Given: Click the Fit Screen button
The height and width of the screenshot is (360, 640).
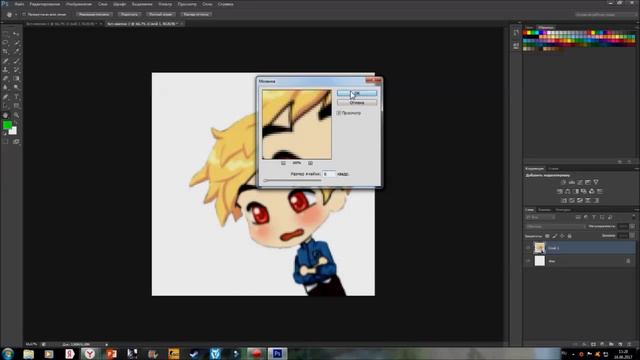Looking at the screenshot, I should [x=129, y=14].
